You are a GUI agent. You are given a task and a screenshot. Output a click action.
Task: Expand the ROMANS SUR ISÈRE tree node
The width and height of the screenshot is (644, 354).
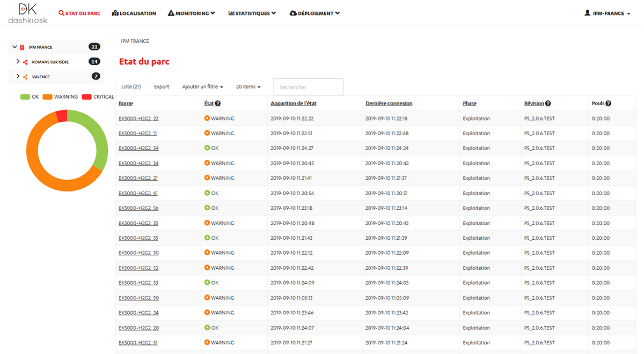[x=18, y=62]
